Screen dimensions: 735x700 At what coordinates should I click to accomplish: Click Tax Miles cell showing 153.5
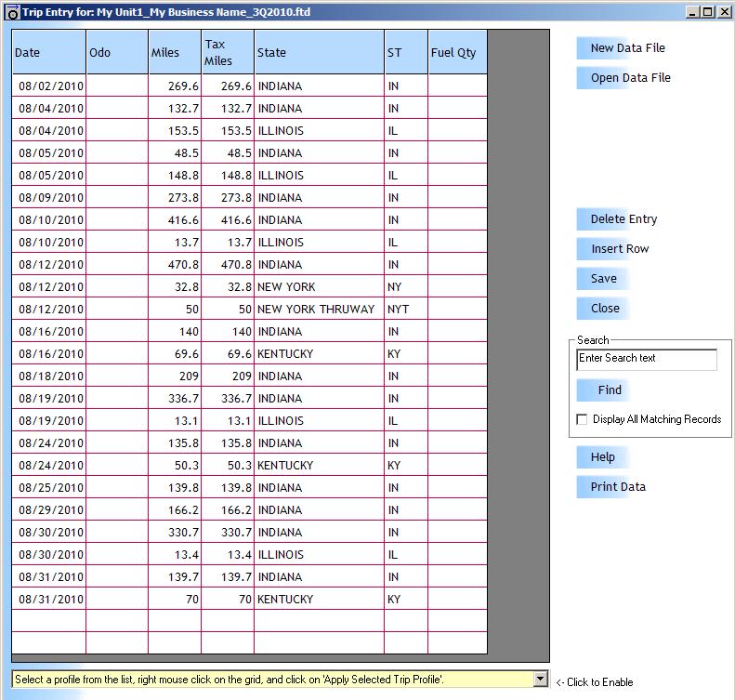click(228, 131)
